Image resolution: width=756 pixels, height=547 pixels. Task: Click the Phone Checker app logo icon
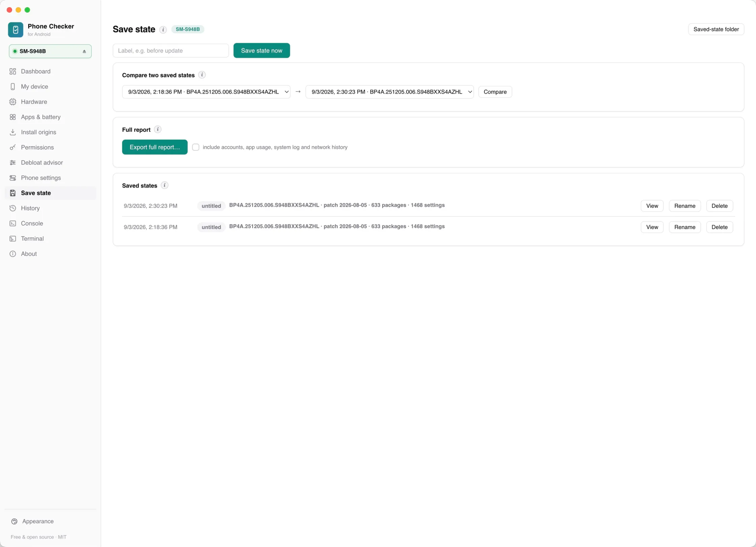click(16, 30)
